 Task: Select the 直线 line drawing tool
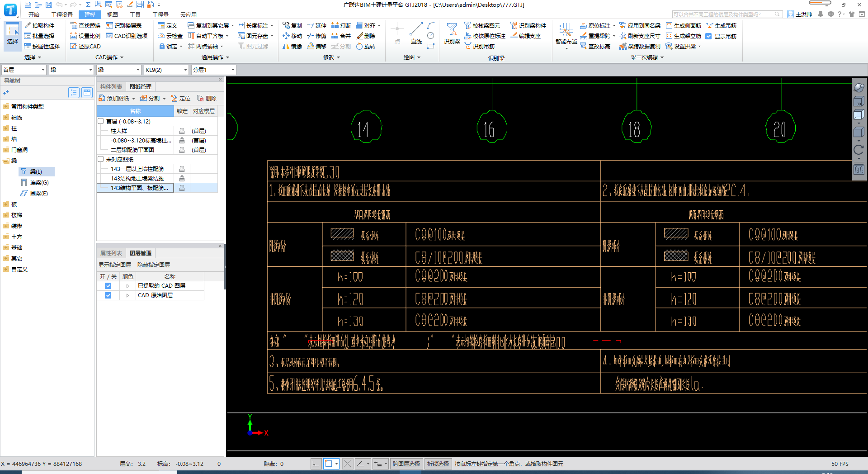tap(416, 33)
